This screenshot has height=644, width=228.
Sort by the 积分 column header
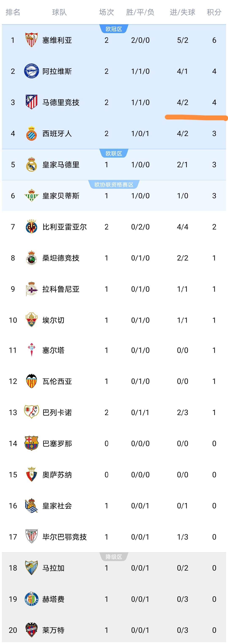(x=214, y=12)
